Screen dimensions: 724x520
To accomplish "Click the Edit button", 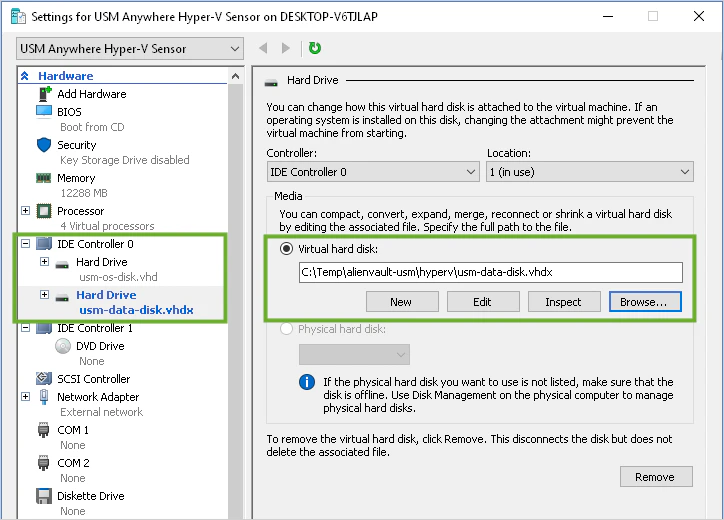I will pos(483,302).
